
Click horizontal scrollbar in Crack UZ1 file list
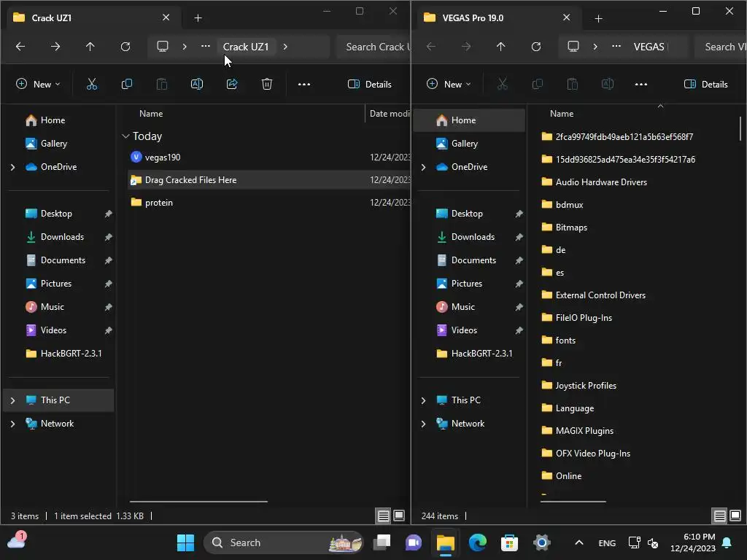pos(198,502)
